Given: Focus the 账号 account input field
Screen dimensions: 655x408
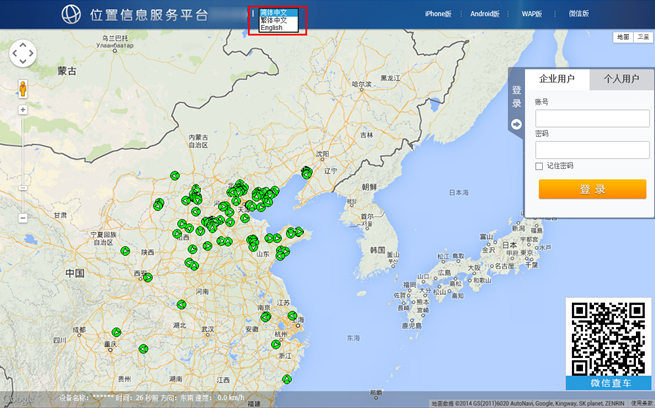Looking at the screenshot, I should pos(592,118).
